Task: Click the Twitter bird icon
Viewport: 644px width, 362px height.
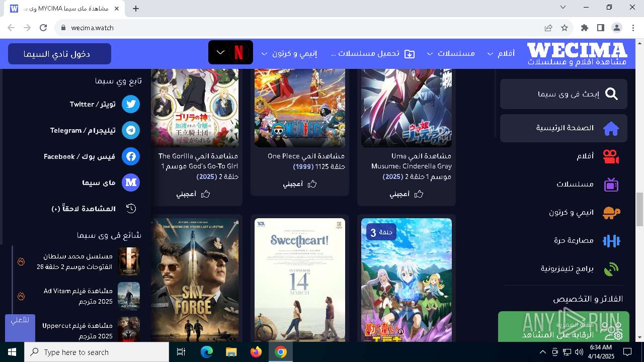Action: point(131,104)
